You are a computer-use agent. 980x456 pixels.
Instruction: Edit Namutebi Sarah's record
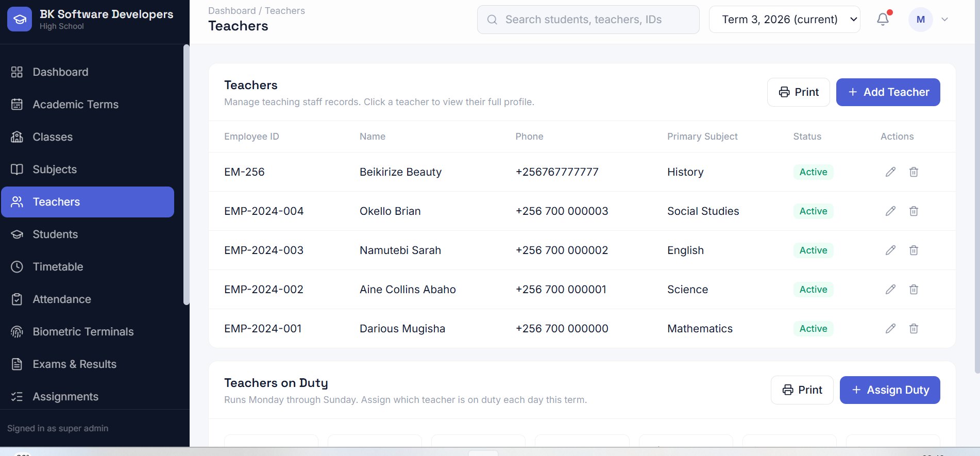point(890,250)
